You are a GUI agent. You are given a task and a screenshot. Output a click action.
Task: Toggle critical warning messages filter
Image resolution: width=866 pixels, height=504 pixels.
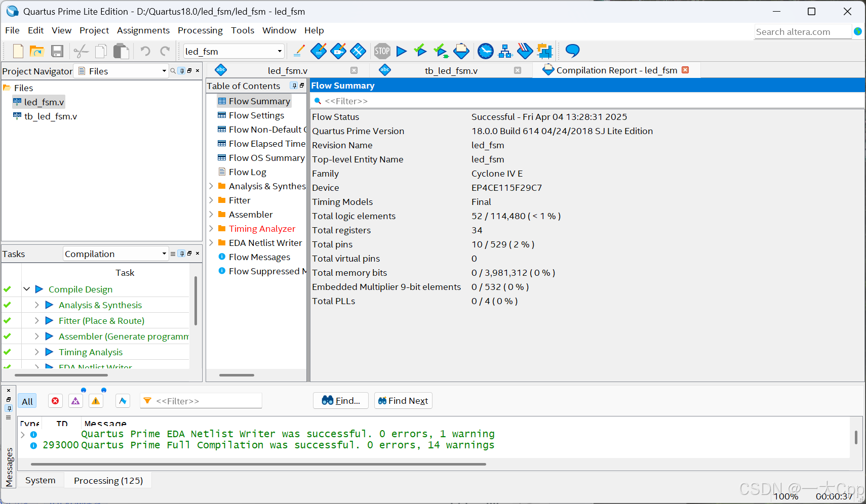(x=75, y=401)
